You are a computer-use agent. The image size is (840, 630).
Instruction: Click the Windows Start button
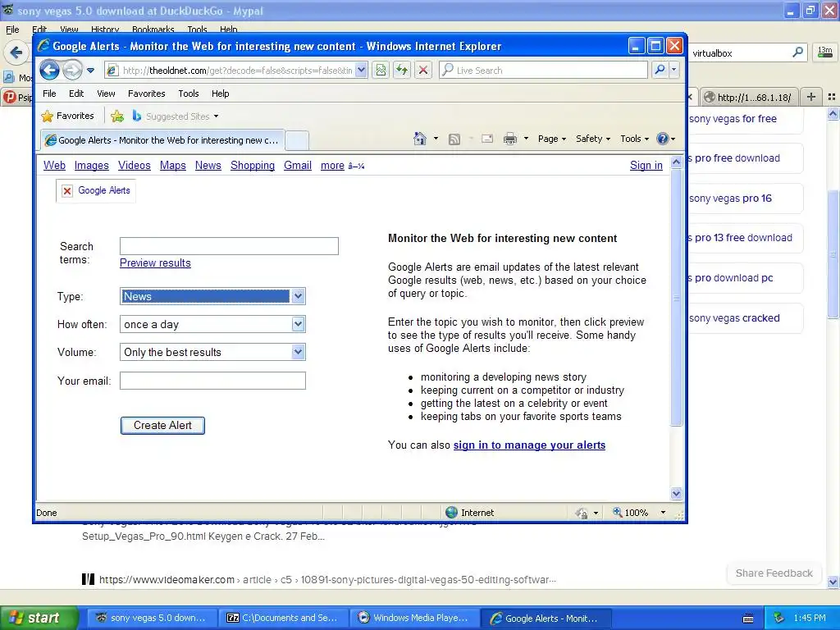[39, 618]
